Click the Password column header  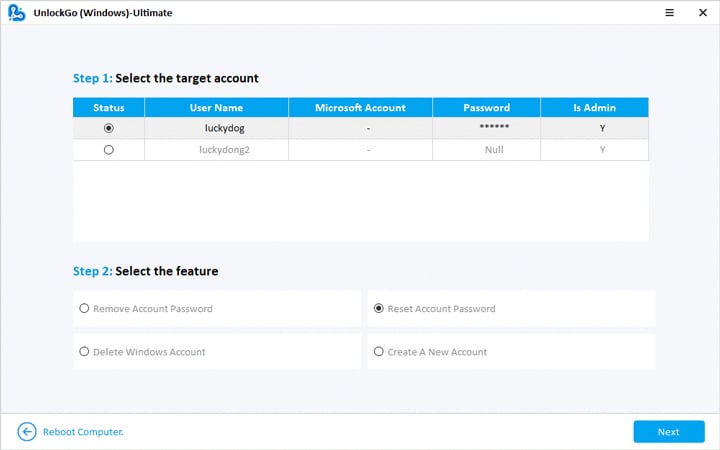click(x=486, y=107)
